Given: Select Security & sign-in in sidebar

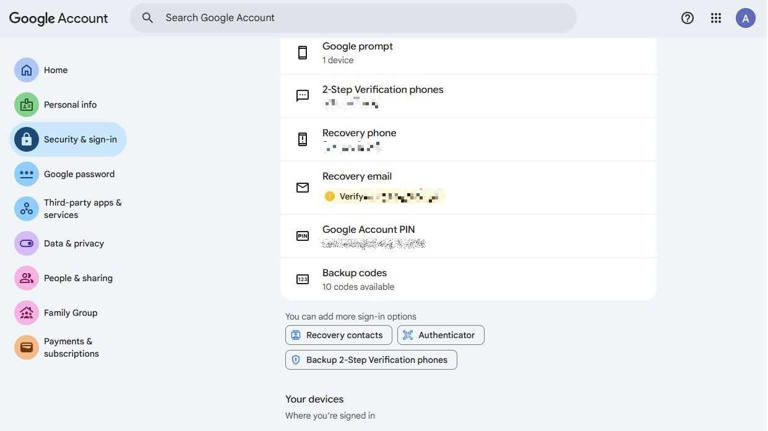Looking at the screenshot, I should pos(68,140).
